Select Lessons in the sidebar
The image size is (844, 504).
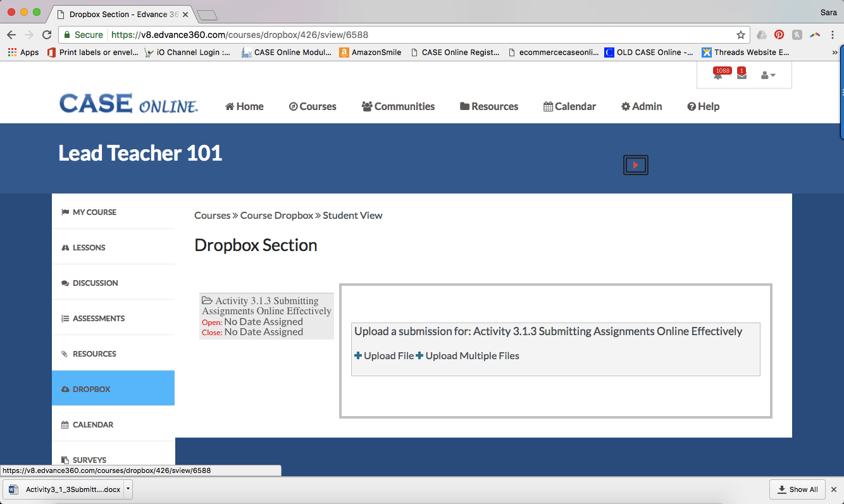[89, 247]
